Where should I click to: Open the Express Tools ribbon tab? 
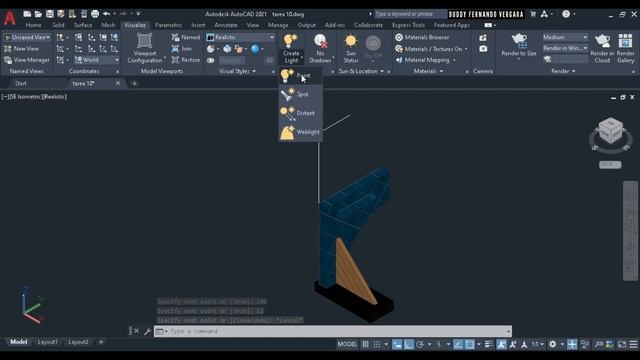(408, 25)
